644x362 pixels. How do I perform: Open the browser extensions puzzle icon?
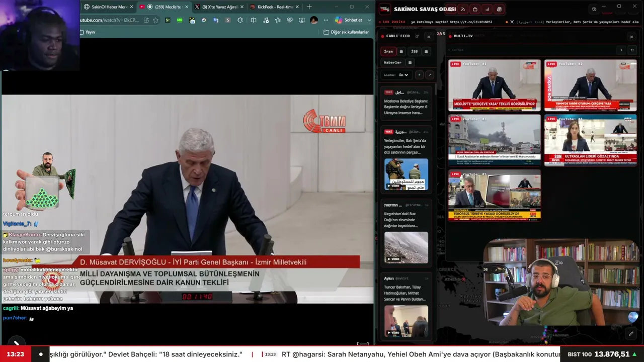point(240,20)
